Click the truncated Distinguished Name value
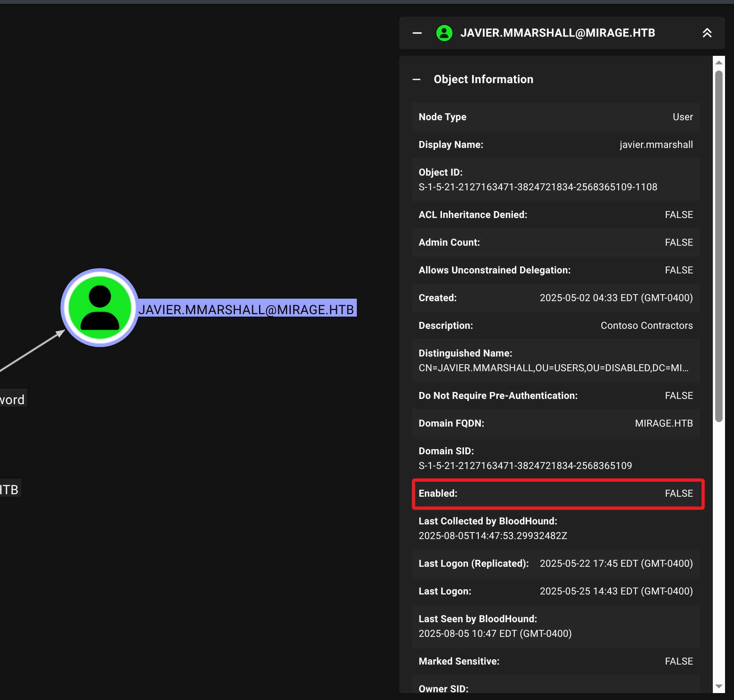 pos(553,368)
